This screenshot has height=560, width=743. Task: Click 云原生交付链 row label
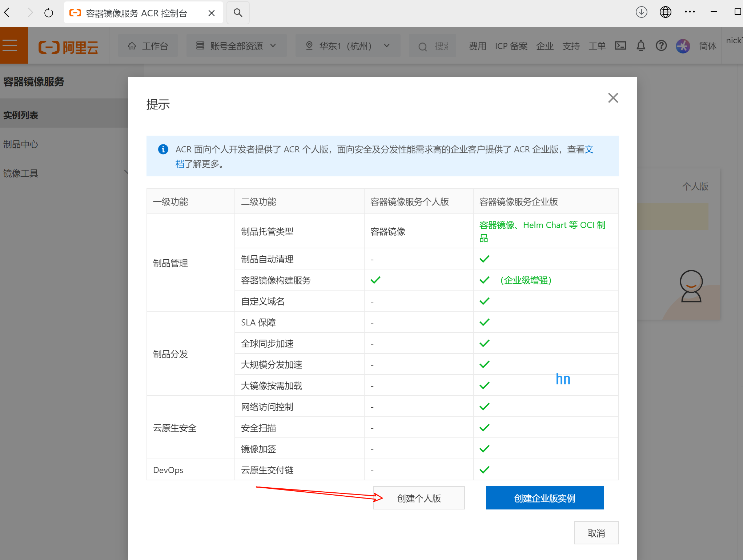267,470
